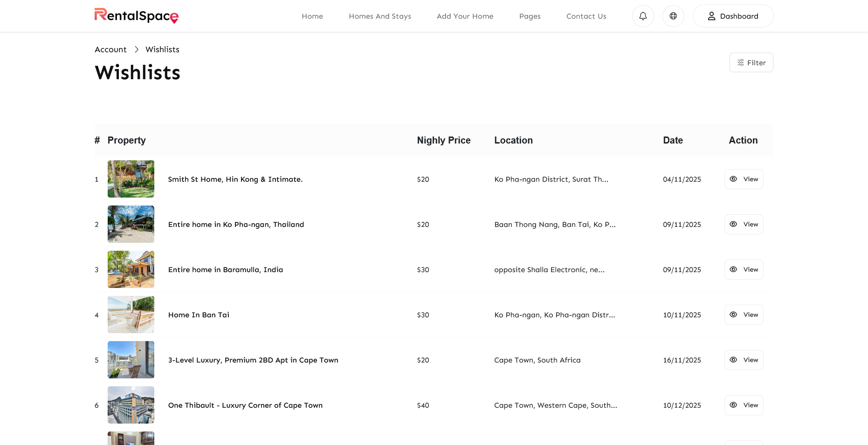Viewport: 868px width, 445px height.
Task: Click the RentalSpace logo
Action: click(137, 16)
